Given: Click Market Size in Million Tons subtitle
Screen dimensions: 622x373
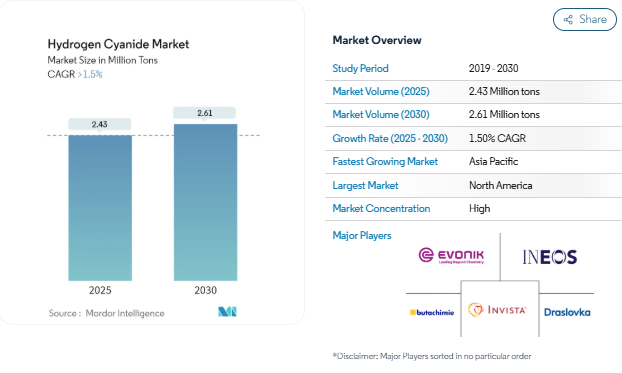Looking at the screenshot, I should click(x=102, y=60).
